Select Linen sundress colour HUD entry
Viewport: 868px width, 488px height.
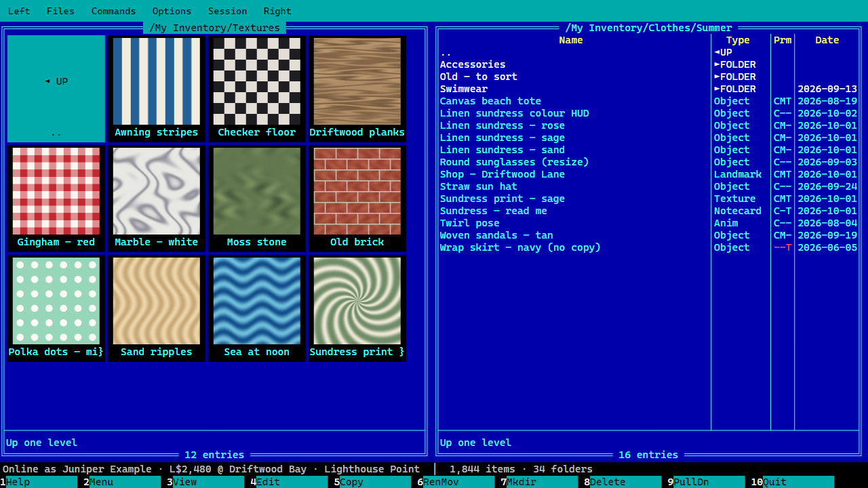[649, 113]
